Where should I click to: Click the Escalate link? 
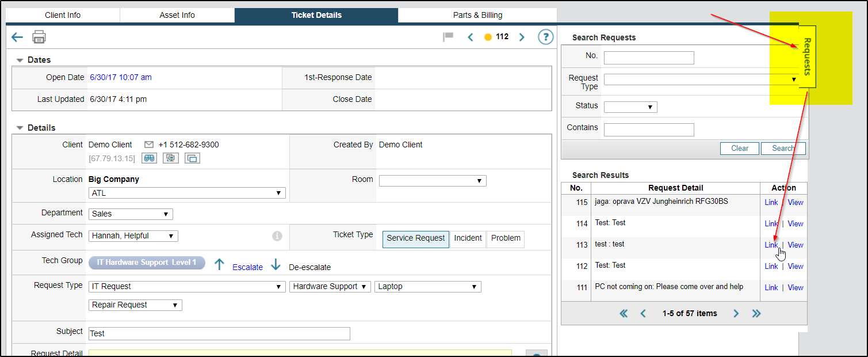[247, 267]
